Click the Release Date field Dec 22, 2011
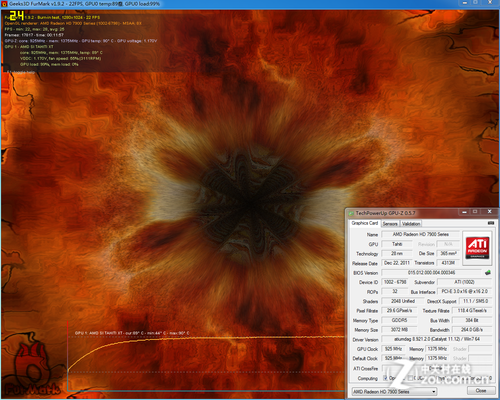 coord(397,263)
